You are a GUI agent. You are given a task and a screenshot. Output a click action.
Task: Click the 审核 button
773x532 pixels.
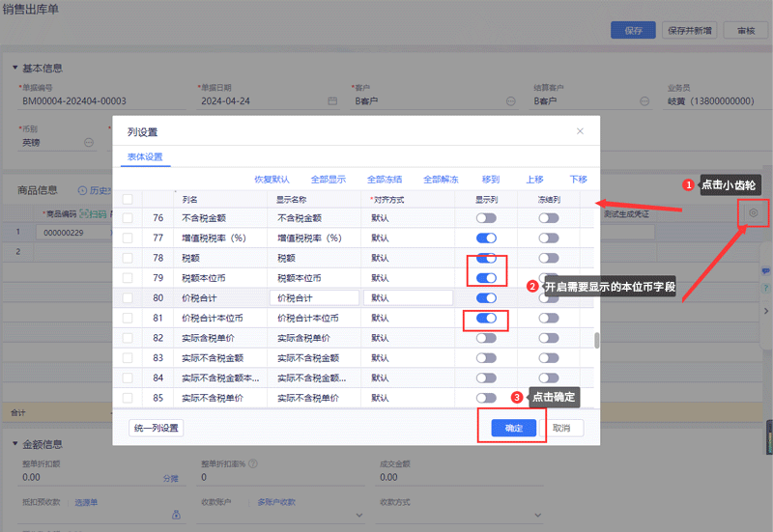pos(746,31)
